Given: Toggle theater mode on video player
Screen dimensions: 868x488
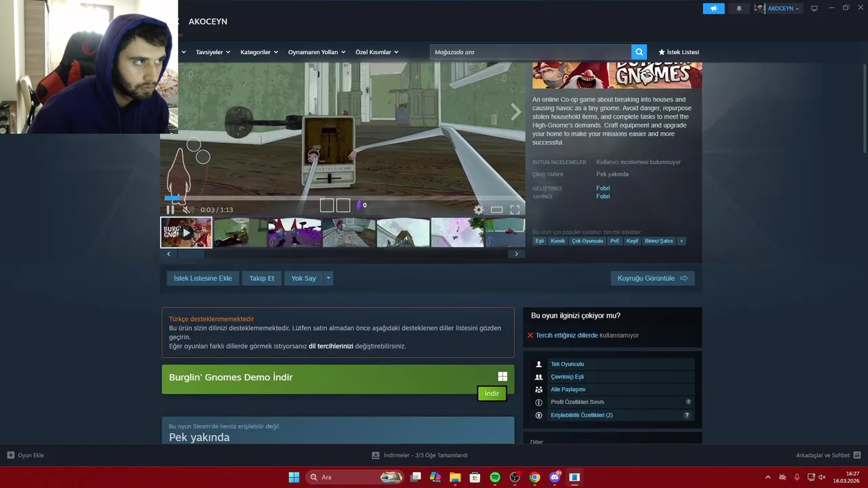Looking at the screenshot, I should pyautogui.click(x=497, y=210).
